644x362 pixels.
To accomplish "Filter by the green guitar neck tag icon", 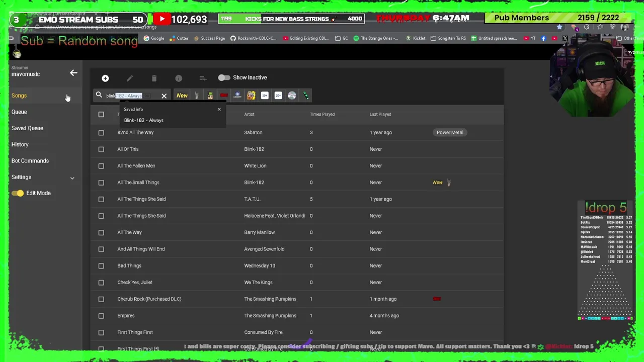I will pos(305,96).
